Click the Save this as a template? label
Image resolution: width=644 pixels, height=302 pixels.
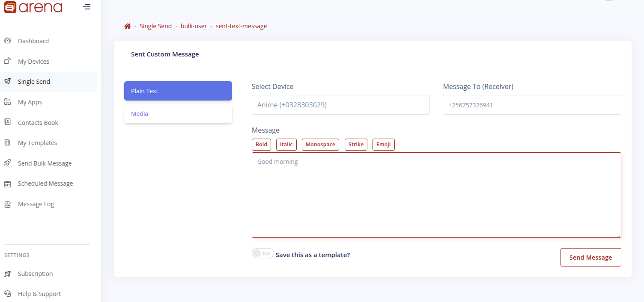point(313,255)
